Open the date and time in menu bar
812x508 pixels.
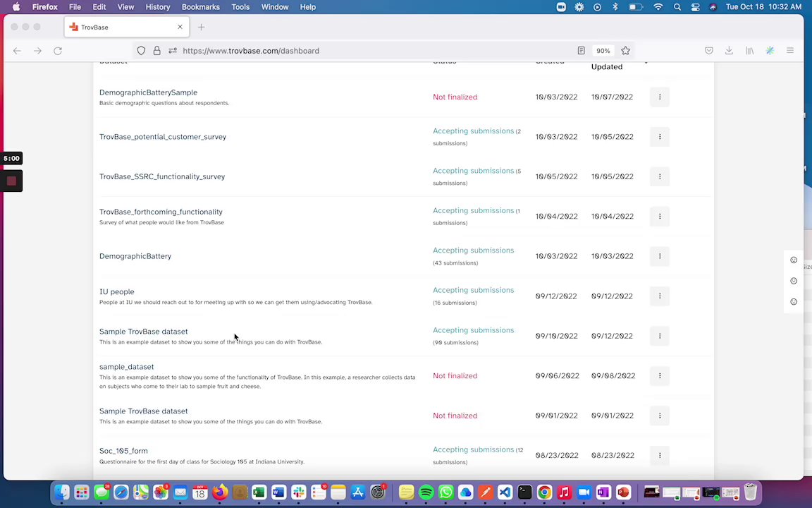(764, 7)
